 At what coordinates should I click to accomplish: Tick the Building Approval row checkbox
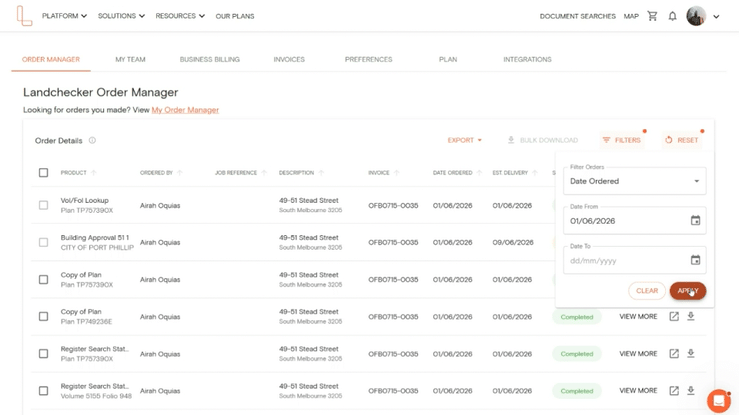(x=43, y=243)
